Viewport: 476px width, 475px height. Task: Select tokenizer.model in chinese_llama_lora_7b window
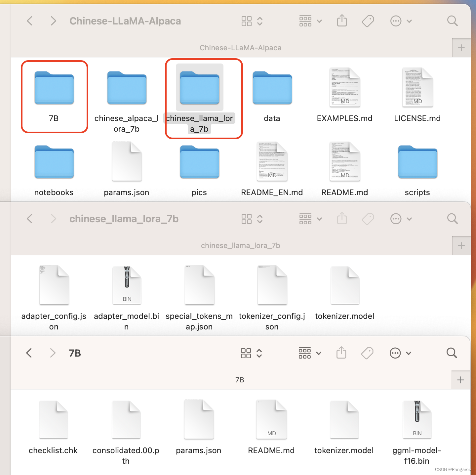tap(345, 285)
